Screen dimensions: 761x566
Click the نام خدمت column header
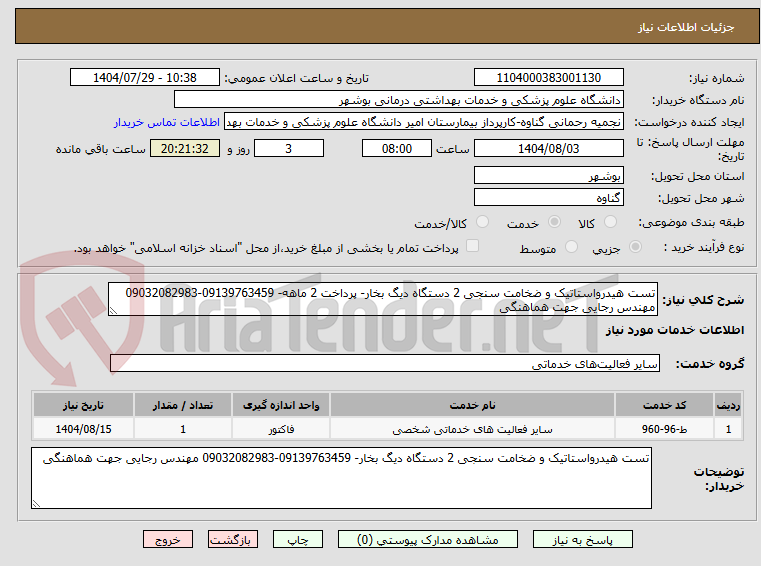coord(472,405)
